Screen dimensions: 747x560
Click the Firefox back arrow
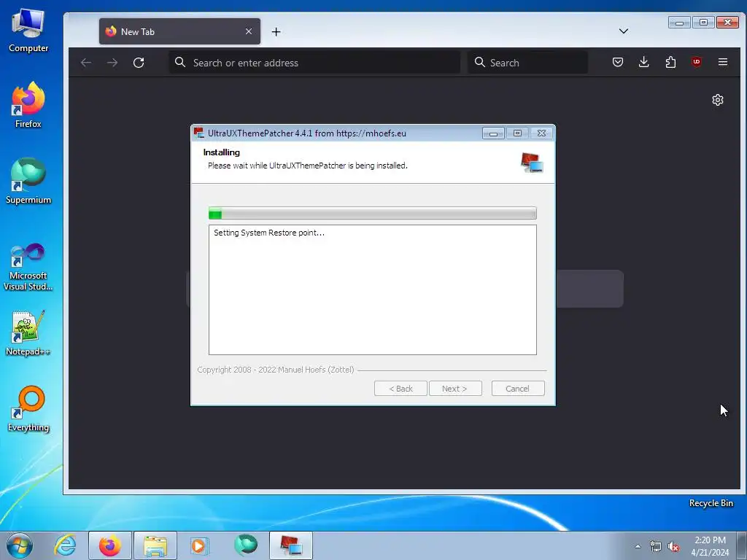[x=86, y=63]
